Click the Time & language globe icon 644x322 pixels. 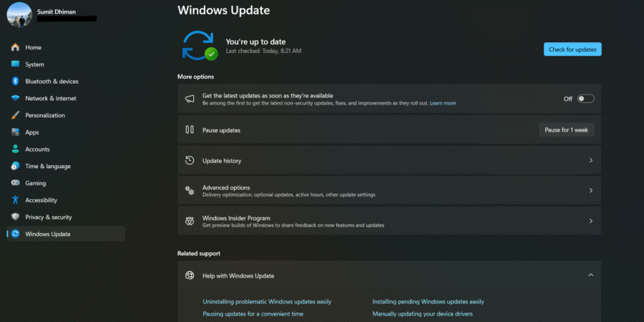click(15, 166)
